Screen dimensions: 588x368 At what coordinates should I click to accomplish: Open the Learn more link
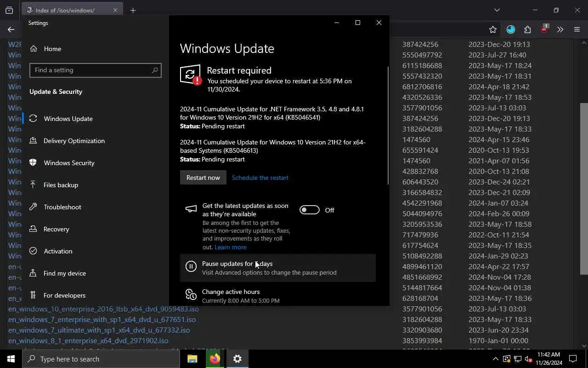pyautogui.click(x=231, y=247)
